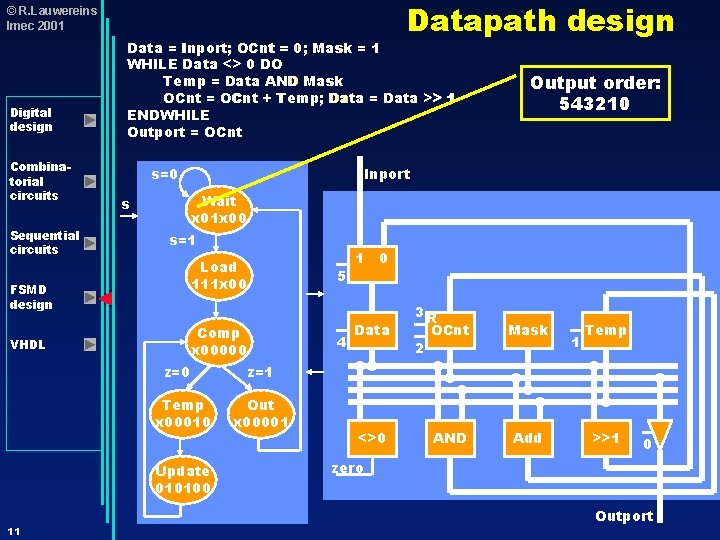Click the arrow button beside Sequential circuits
The width and height of the screenshot is (720, 540).
click(90, 243)
